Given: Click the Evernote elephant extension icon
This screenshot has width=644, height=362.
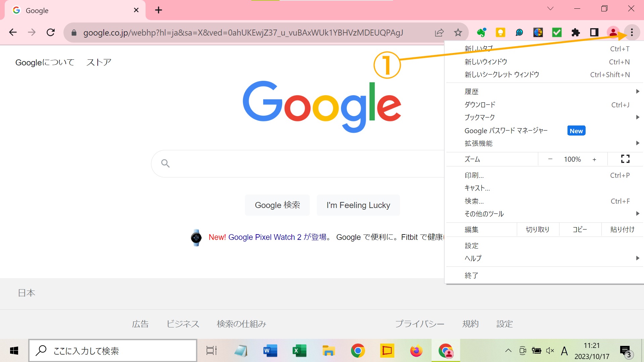Looking at the screenshot, I should point(482,33).
